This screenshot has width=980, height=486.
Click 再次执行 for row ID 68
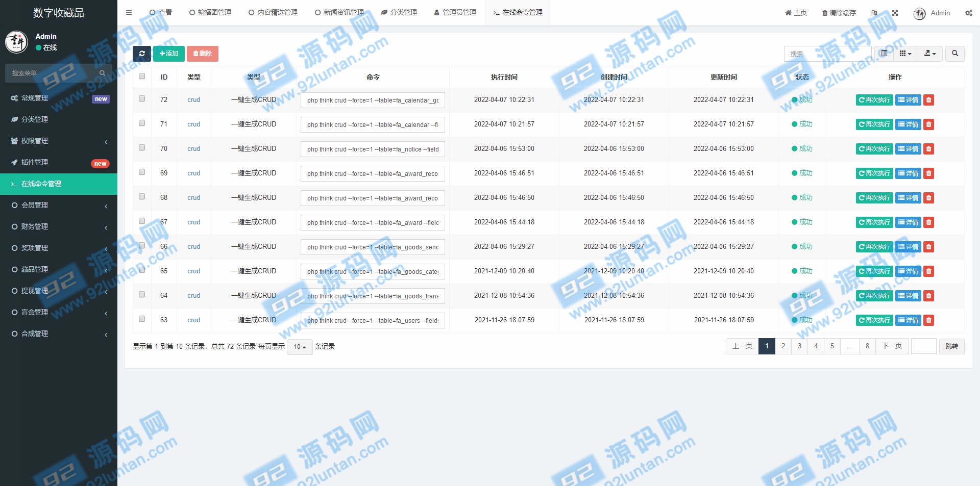[874, 198]
